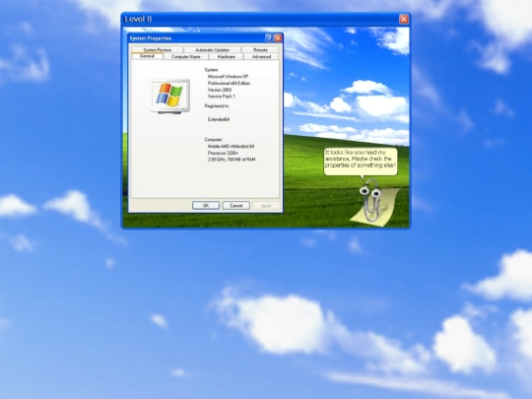Open the Automatic Updates tab
Image resolution: width=532 pixels, height=399 pixels.
(213, 50)
